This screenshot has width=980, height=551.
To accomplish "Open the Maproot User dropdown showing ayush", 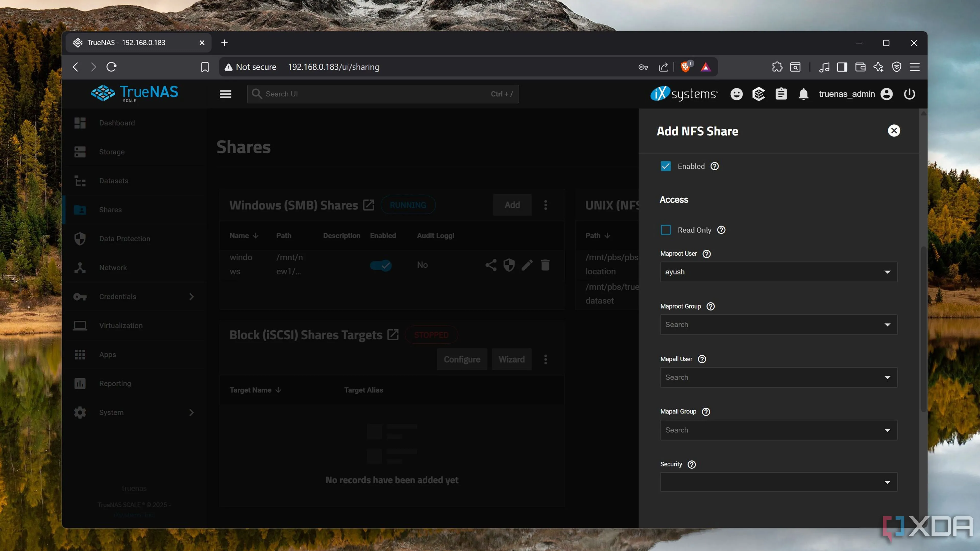I will click(x=778, y=272).
